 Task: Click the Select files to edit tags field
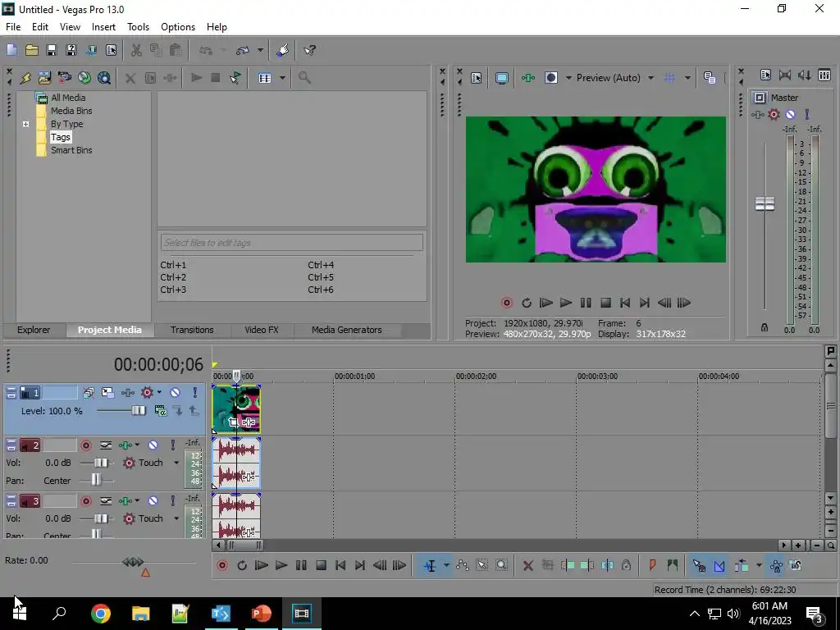tap(291, 243)
